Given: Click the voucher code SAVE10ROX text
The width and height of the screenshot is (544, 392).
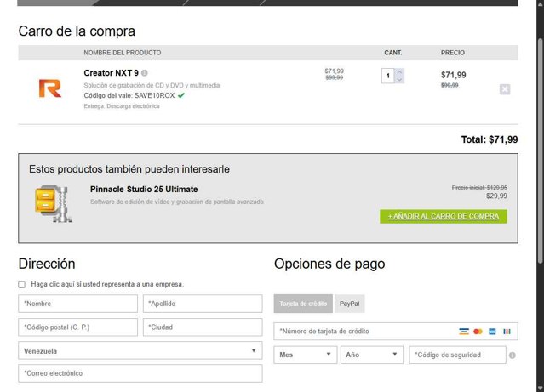Looking at the screenshot, I should (154, 95).
